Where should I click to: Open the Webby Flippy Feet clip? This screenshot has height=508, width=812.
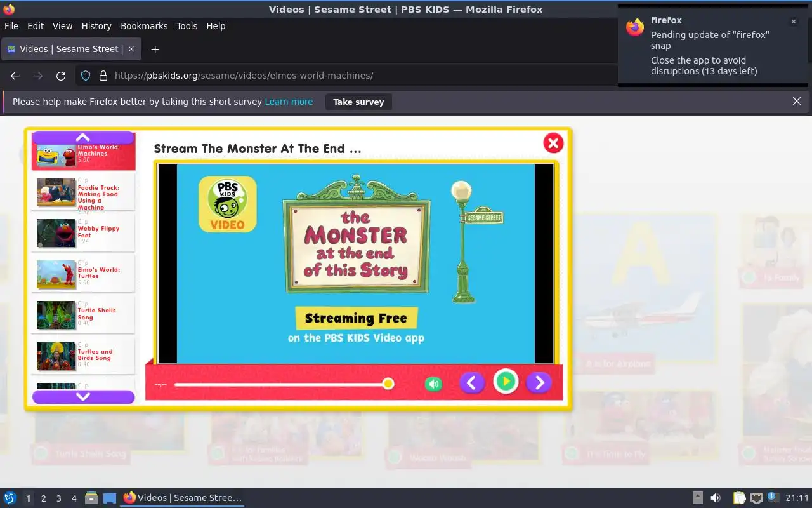83,233
